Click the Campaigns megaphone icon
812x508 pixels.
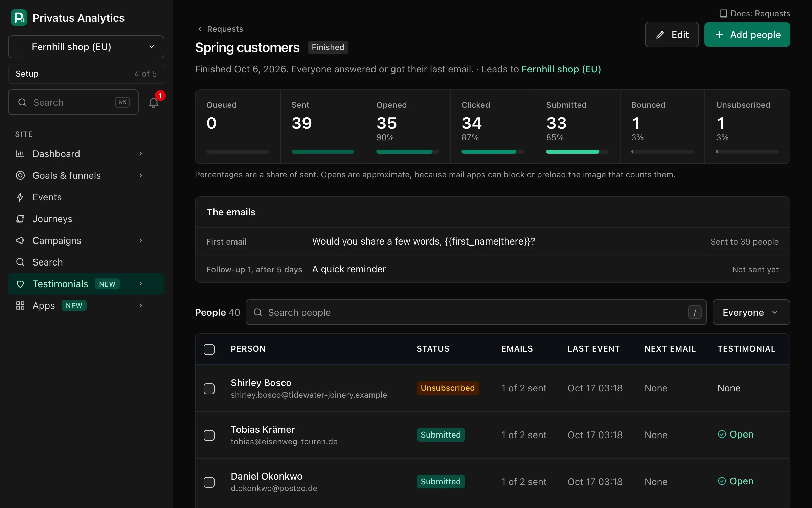(20, 240)
